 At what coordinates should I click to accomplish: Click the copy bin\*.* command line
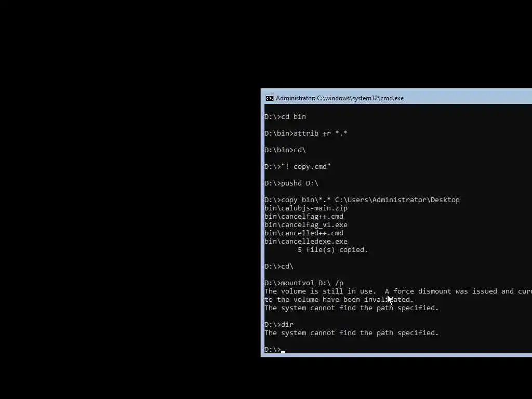(x=362, y=199)
